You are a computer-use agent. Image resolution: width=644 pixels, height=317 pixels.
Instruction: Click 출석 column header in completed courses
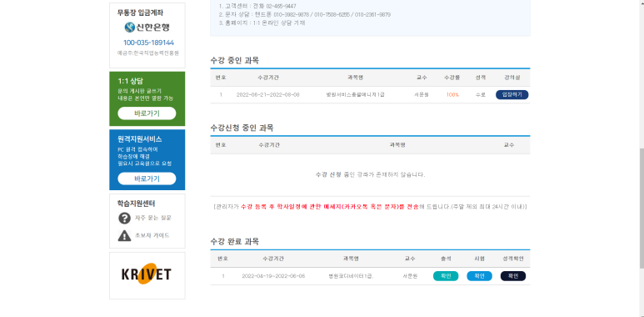click(446, 259)
